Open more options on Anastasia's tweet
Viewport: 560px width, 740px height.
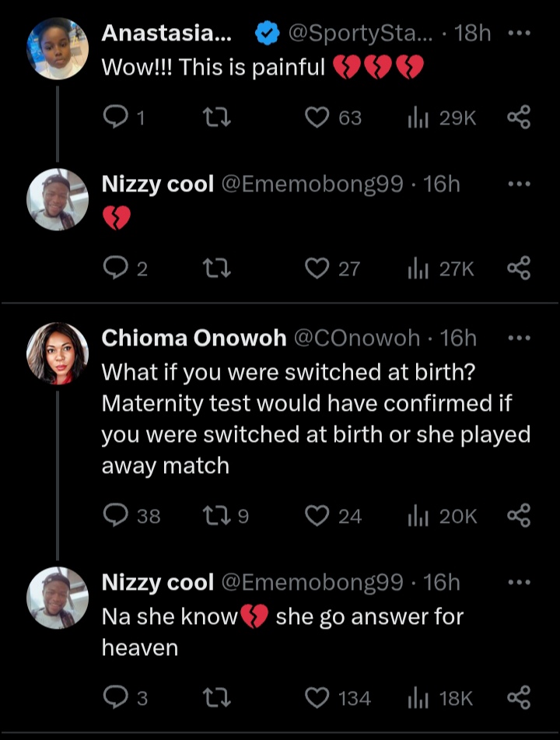point(519,33)
